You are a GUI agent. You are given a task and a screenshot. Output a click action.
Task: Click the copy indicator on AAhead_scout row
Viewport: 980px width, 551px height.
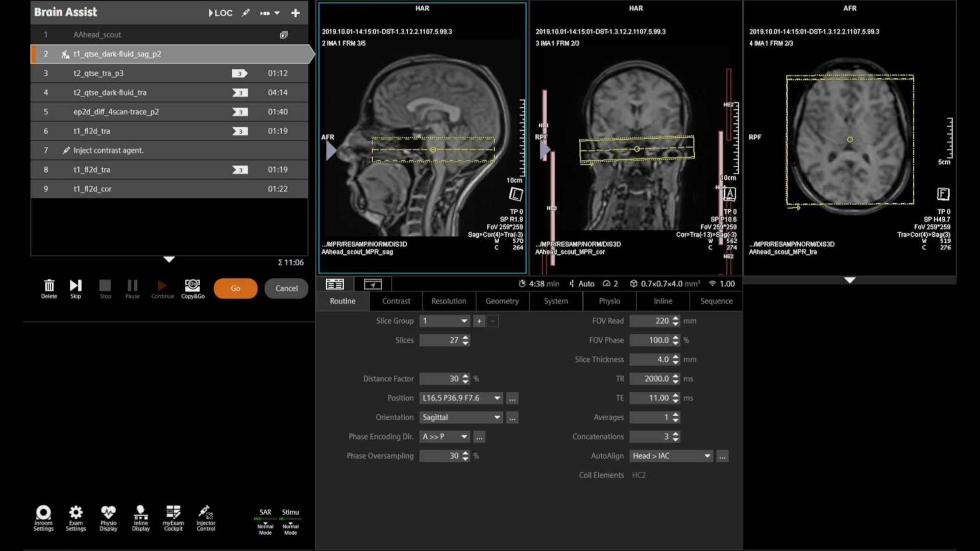click(284, 35)
